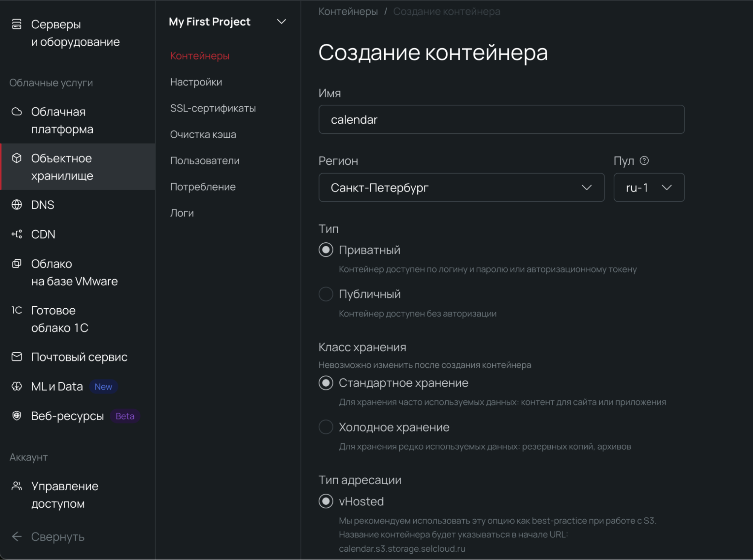Select the Холодное хранение radio button

pyautogui.click(x=326, y=427)
